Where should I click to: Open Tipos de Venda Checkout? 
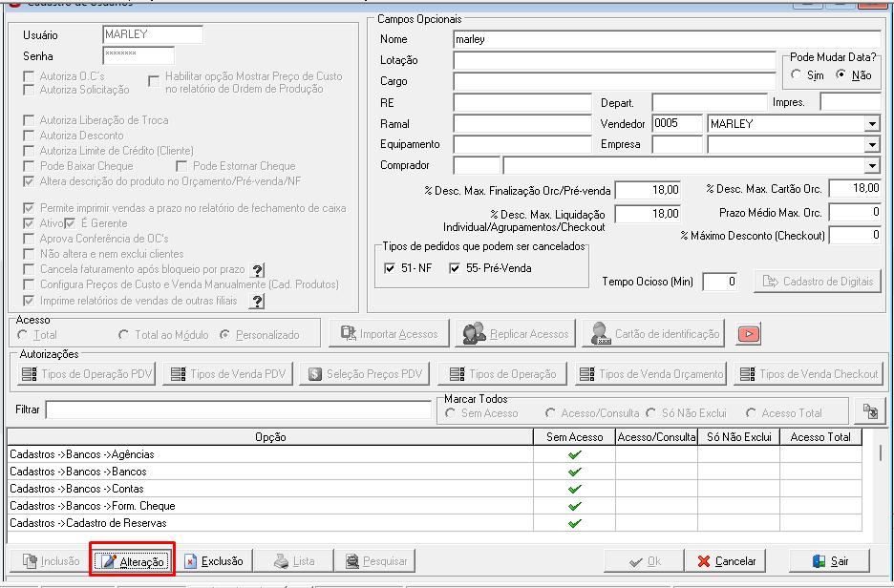click(808, 374)
